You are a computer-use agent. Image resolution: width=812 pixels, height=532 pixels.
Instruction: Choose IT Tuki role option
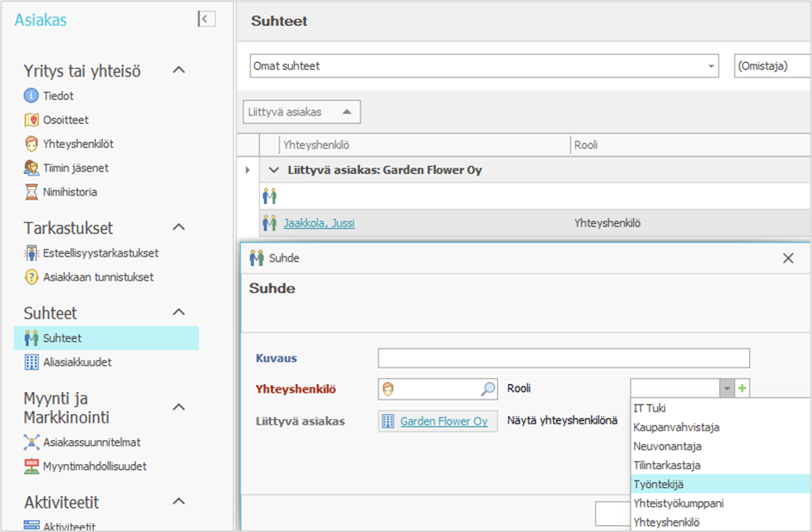point(649,408)
